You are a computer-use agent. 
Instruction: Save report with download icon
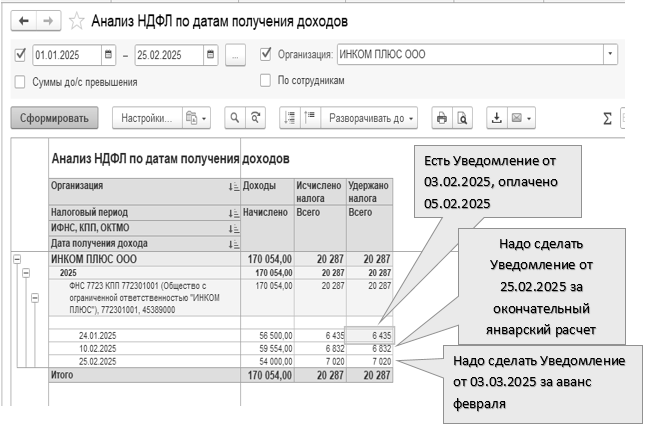click(497, 118)
